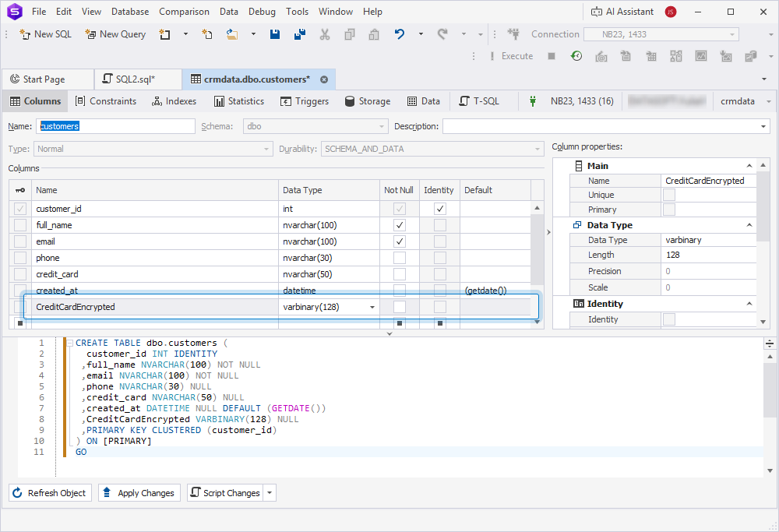Cut selection using the scissors icon
The height and width of the screenshot is (532, 779).
(x=325, y=34)
